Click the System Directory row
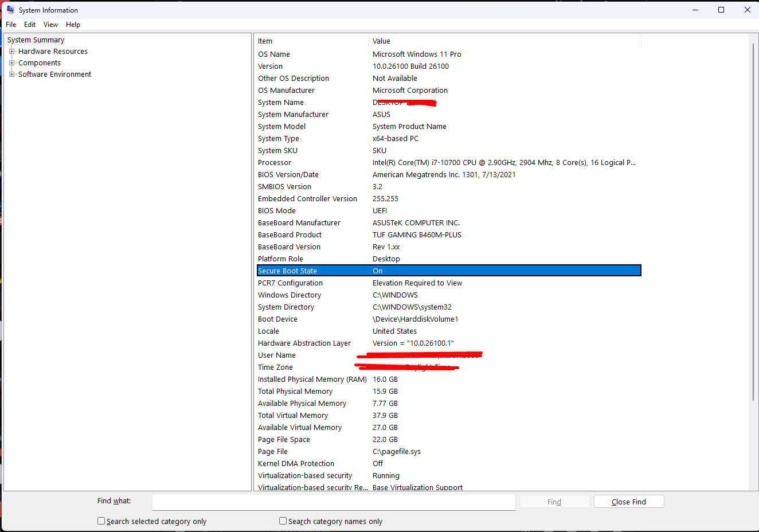Viewport: 759px width, 532px height. point(449,307)
